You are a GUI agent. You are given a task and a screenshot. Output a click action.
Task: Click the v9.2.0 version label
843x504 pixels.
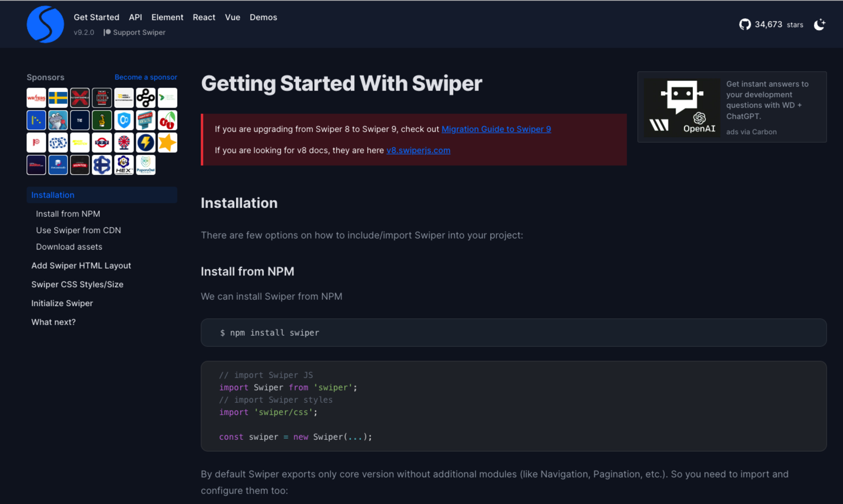[x=84, y=32]
